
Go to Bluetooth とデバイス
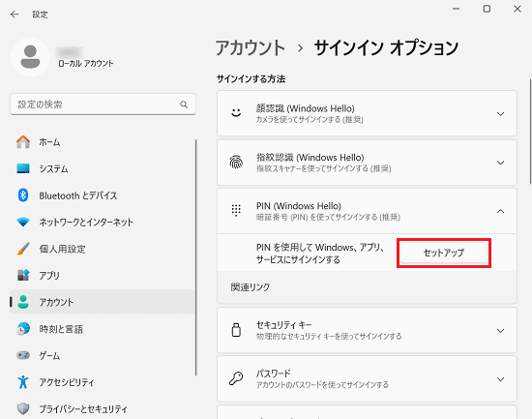point(103,195)
